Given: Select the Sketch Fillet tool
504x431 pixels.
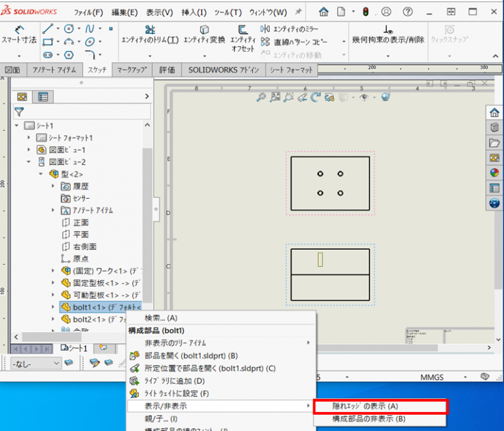Looking at the screenshot, I should 90,55.
